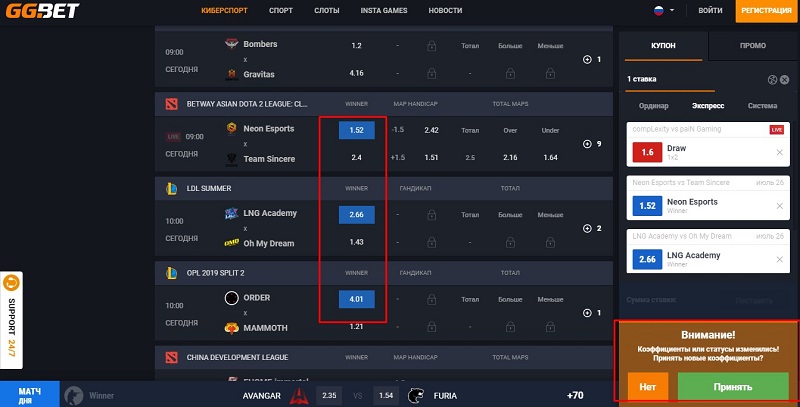This screenshot has height=407, width=800.
Task: Select the Система bet type
Action: (762, 105)
